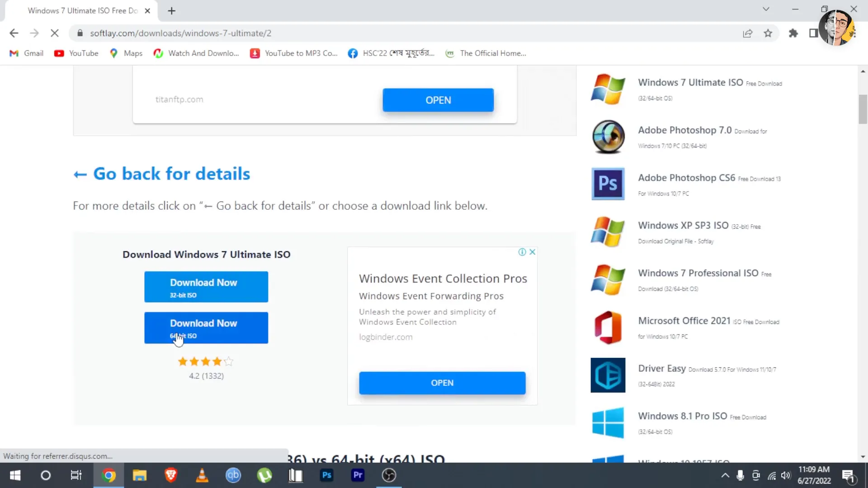868x488 pixels.
Task: Click Microsoft Office 2021 logo icon
Action: pos(608,328)
